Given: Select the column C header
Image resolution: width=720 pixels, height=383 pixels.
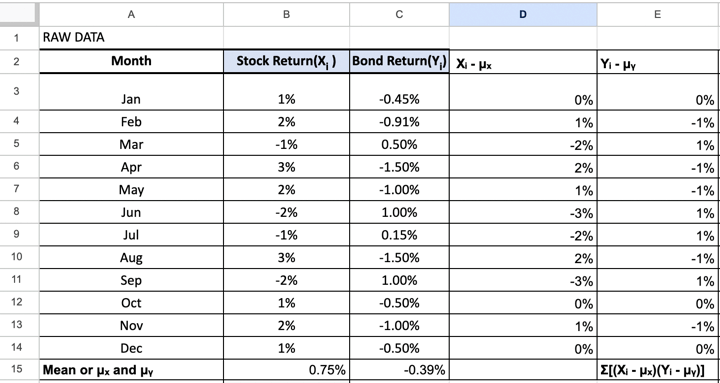Looking at the screenshot, I should pyautogui.click(x=399, y=15).
